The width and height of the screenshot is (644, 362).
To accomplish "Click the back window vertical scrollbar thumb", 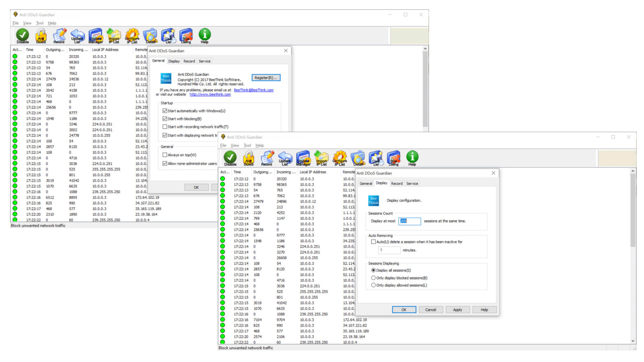I will pos(425,89).
